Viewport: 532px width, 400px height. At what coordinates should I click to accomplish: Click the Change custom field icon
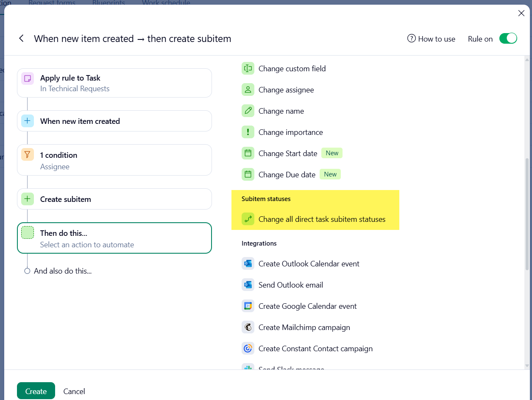pyautogui.click(x=248, y=68)
